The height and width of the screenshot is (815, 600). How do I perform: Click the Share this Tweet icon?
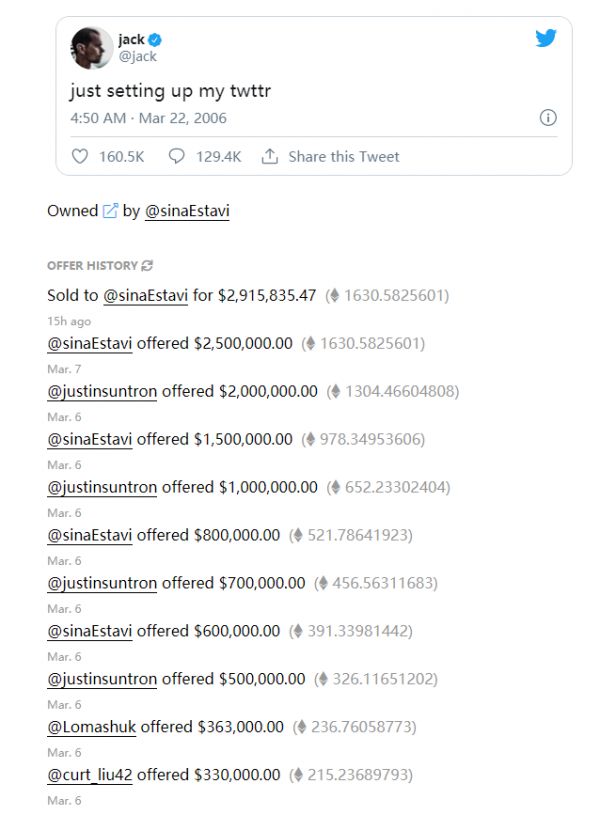click(269, 157)
